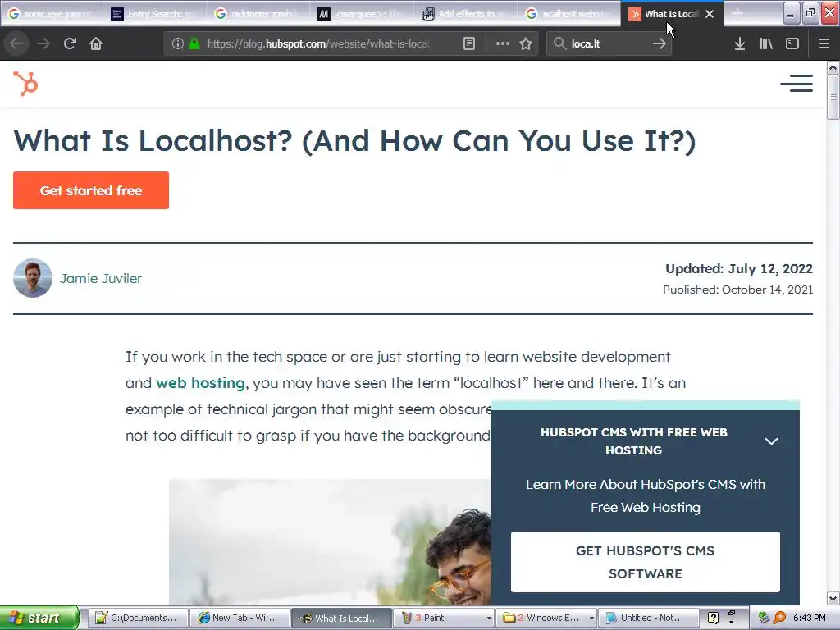Click the green secure connection padlock
The height and width of the screenshot is (630, 840).
pyautogui.click(x=194, y=43)
